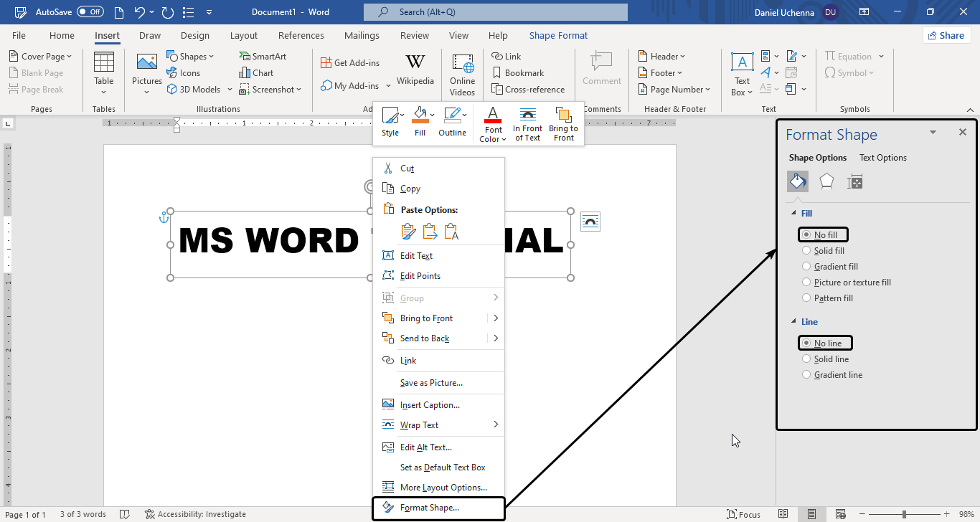
Task: Open Layout & Properties icon in Format Shape
Action: click(x=854, y=182)
